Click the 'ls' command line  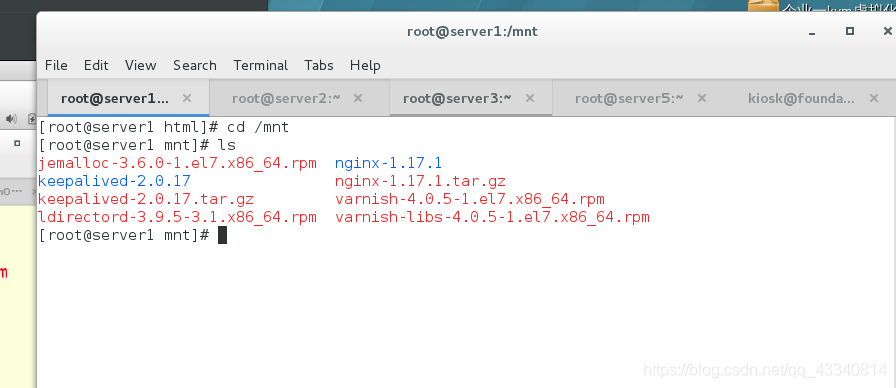(137, 145)
